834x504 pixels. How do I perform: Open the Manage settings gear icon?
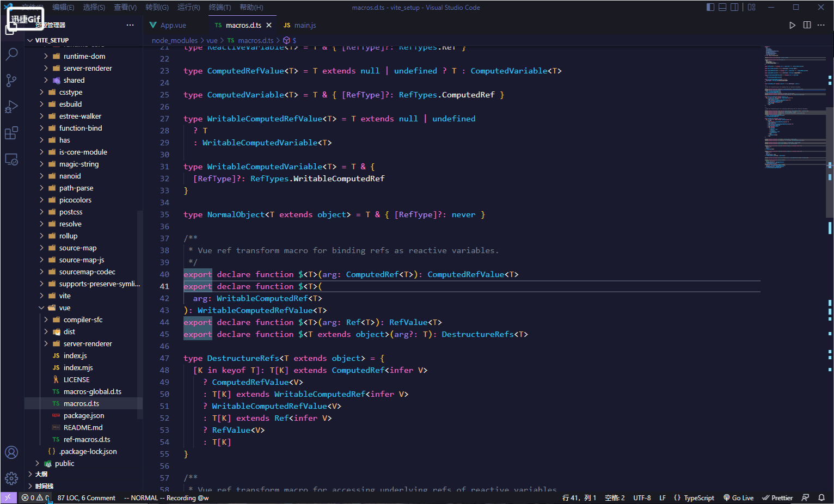point(11,478)
